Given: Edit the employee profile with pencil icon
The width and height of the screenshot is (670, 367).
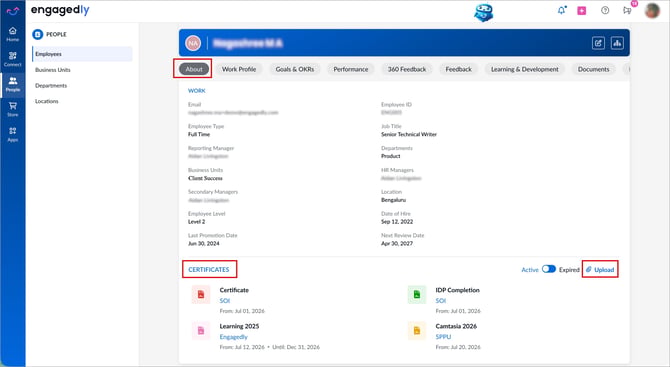Looking at the screenshot, I should [x=598, y=43].
